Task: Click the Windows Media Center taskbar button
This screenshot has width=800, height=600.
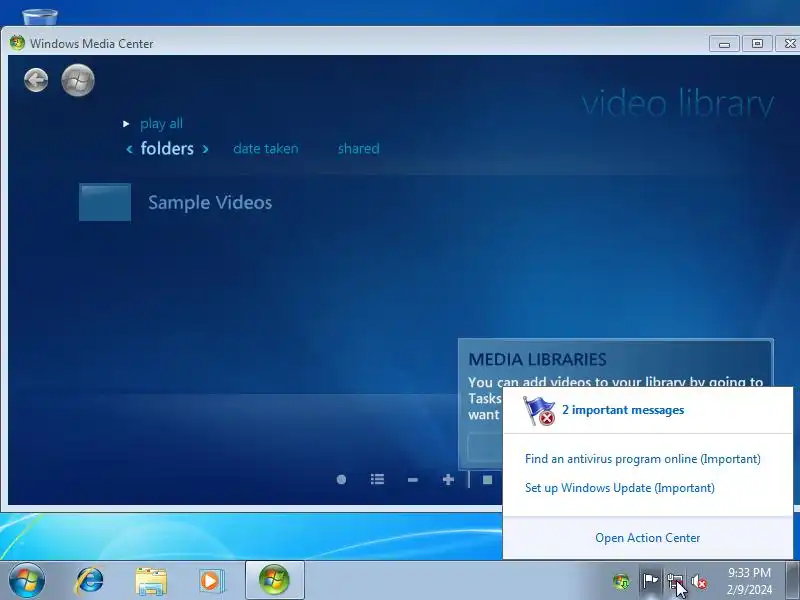Action: [x=274, y=580]
